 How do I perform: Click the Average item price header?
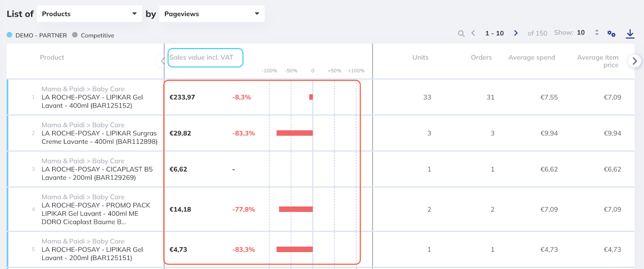point(597,61)
